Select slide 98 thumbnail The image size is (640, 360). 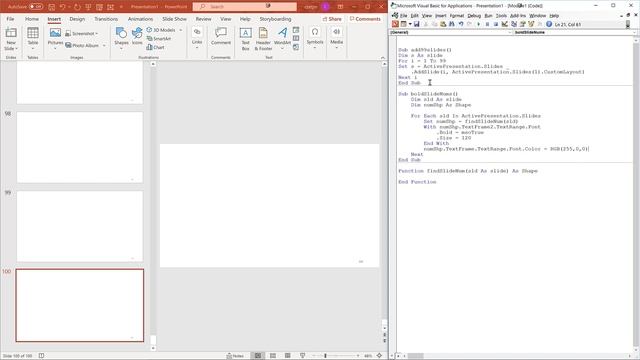click(80, 147)
